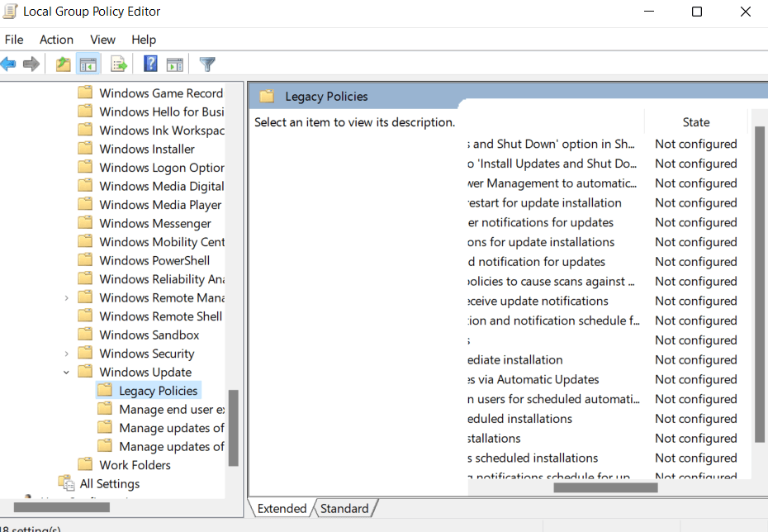Open the filter options via funnel icon
The width and height of the screenshot is (768, 532).
pyautogui.click(x=206, y=64)
